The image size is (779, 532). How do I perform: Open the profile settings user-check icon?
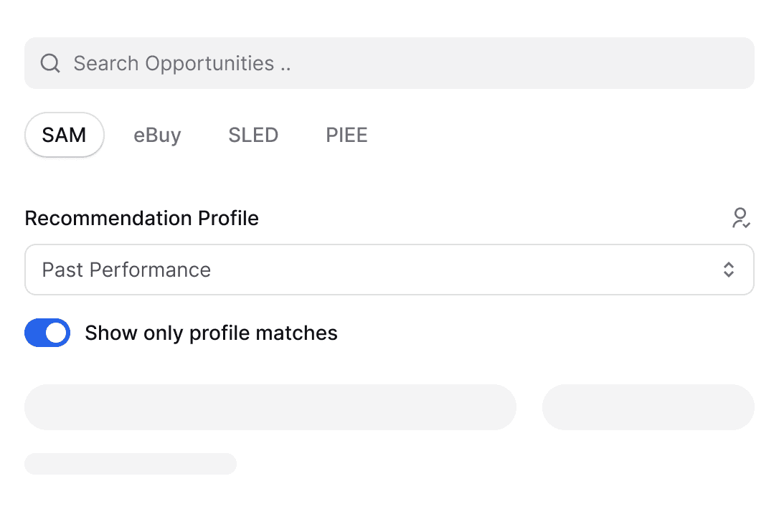740,218
